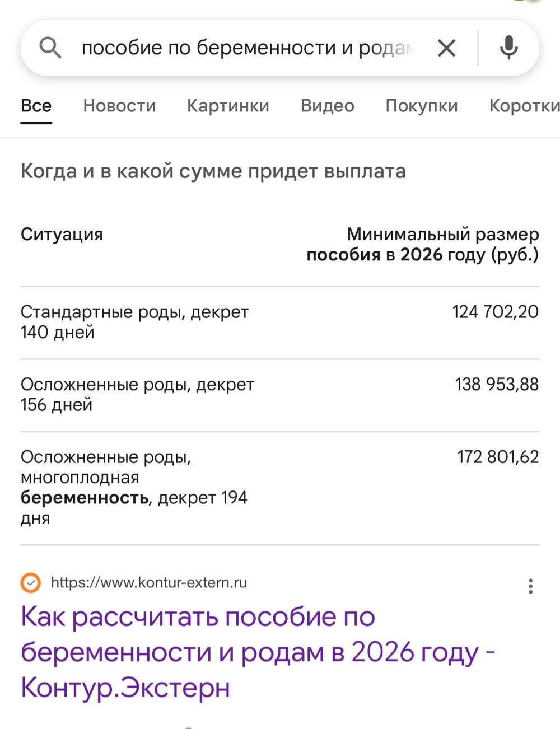Select the Стандартные роды, декрет 140 дней row
The image size is (560, 729).
280,323
